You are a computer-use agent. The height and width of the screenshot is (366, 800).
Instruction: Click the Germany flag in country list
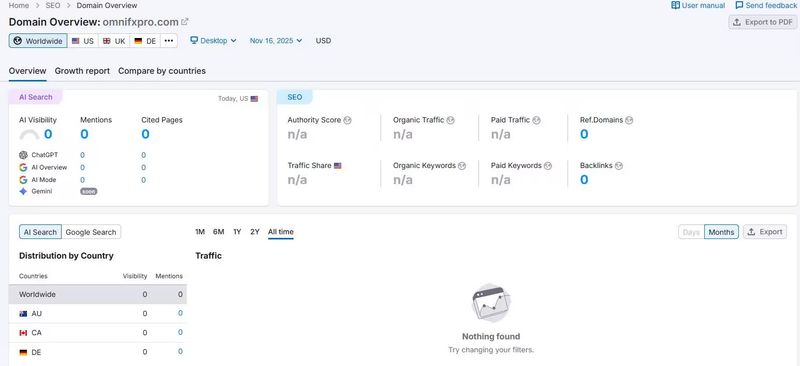23,352
